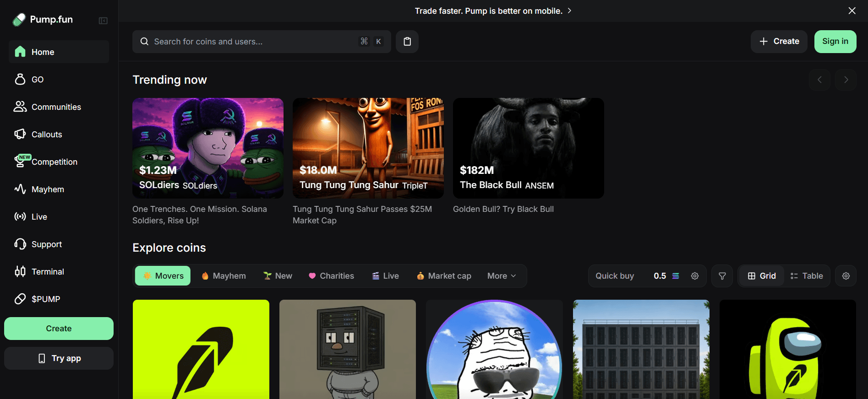Click the Pump.fun pill logo
The width and height of the screenshot is (868, 399).
click(x=19, y=20)
